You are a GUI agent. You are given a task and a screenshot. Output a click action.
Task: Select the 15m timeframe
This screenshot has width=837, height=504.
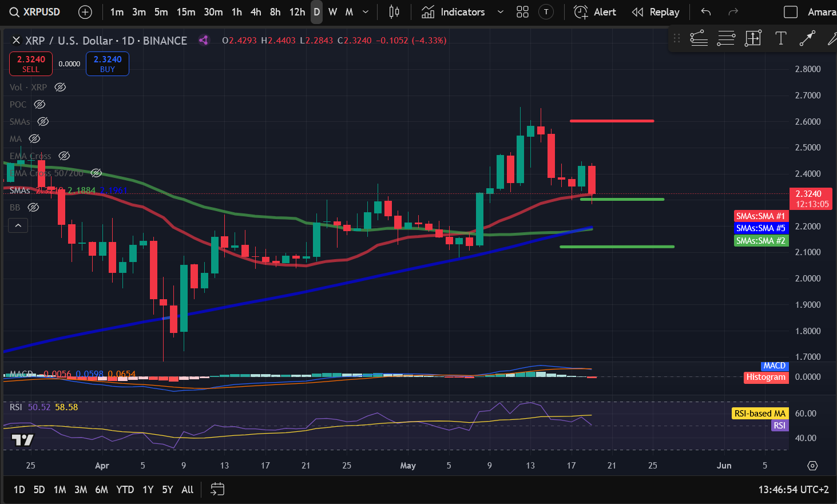pyautogui.click(x=186, y=12)
